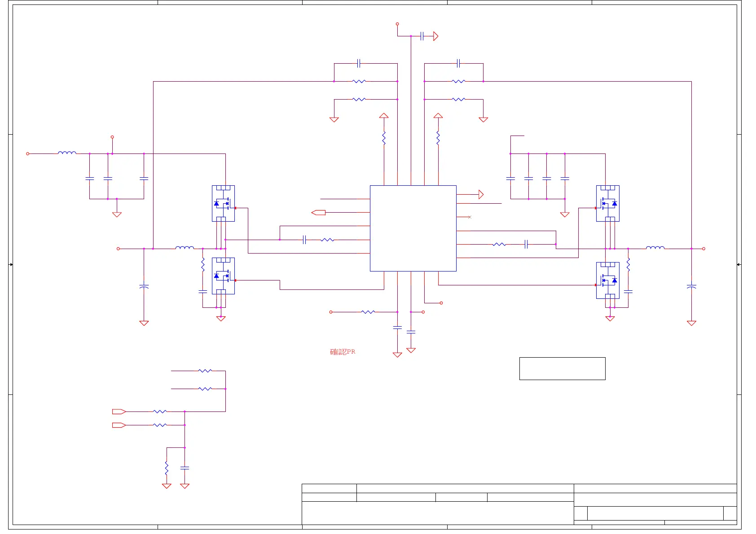Click the topmost terminal circle above IC
Image resolution: width=756 pixels, height=534 pixels.
tap(397, 24)
